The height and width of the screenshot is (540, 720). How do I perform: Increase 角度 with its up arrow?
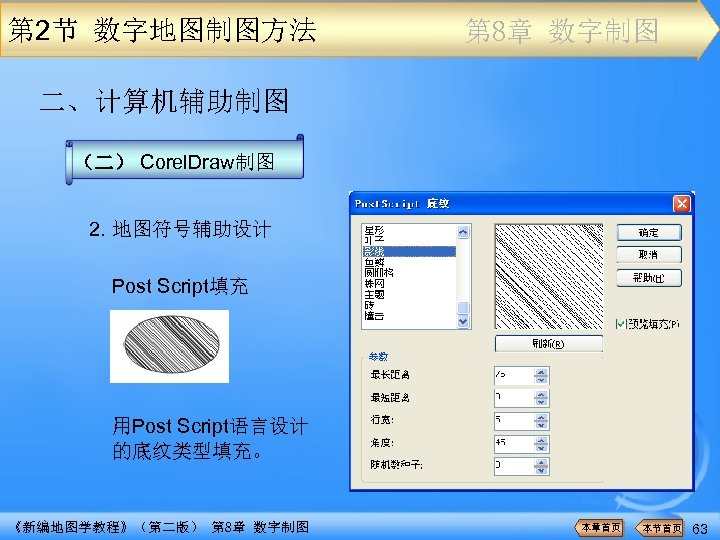click(x=541, y=440)
